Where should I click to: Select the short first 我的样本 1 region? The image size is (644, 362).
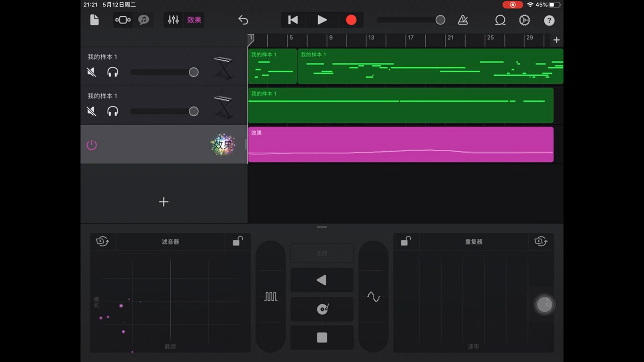272,66
